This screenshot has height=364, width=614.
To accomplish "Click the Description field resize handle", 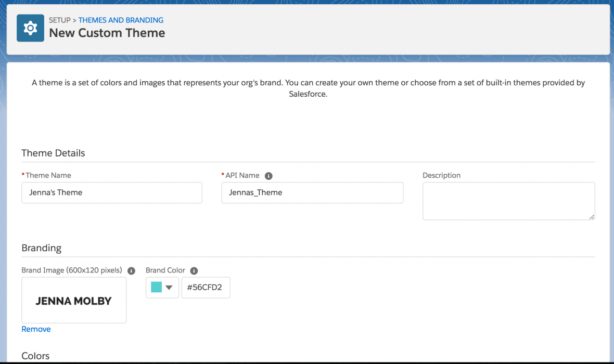I will [591, 216].
